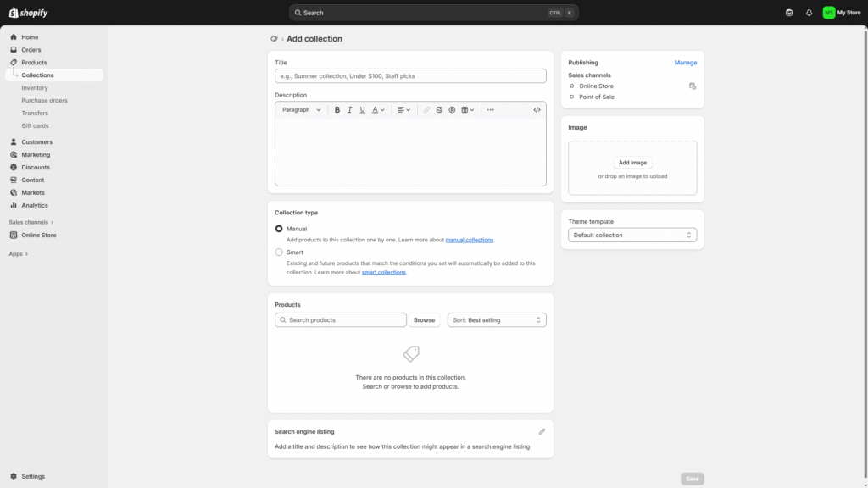Switch to HTML code view

click(x=537, y=110)
